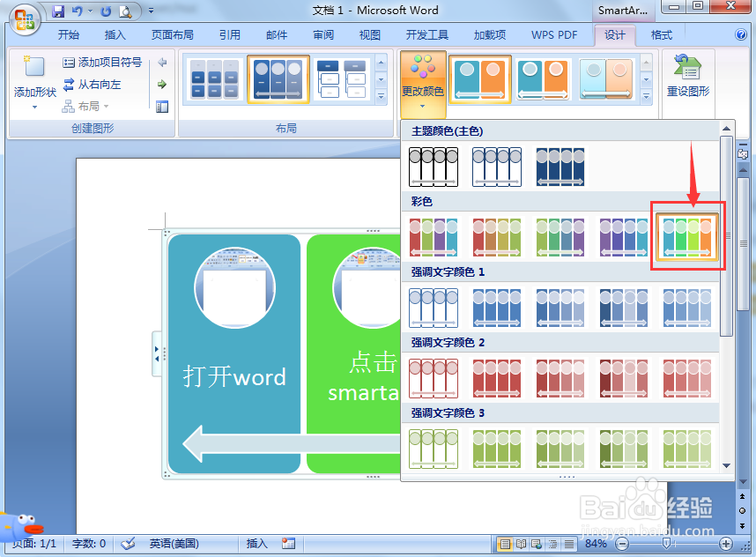Select the third hierarchy list layout
Image resolution: width=756 pixels, height=557 pixels.
342,79
